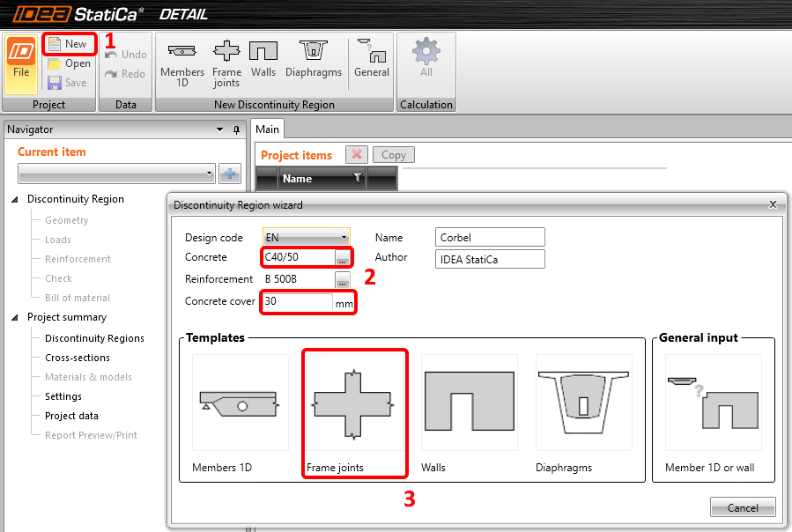Switch to the Main tab
Viewport: 792px width, 532px height.
coord(267,129)
